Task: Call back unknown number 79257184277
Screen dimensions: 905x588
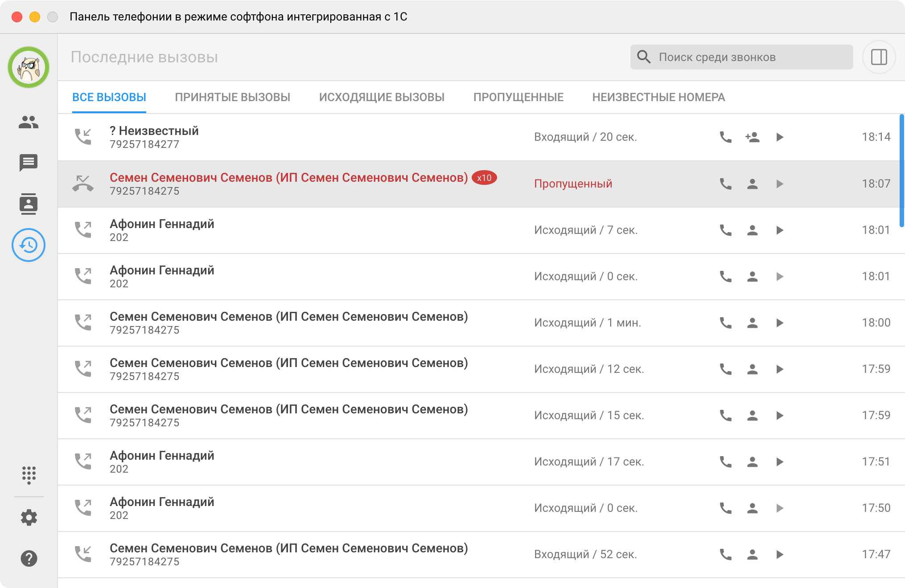Action: tap(726, 137)
